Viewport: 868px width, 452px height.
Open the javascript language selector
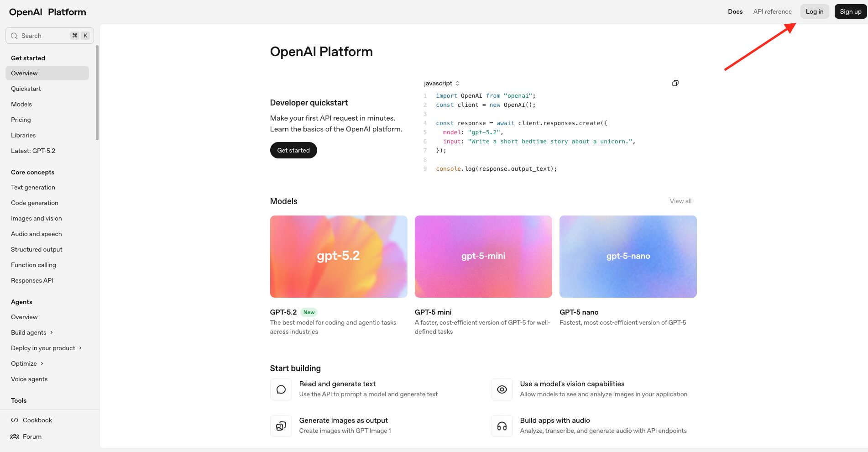441,83
